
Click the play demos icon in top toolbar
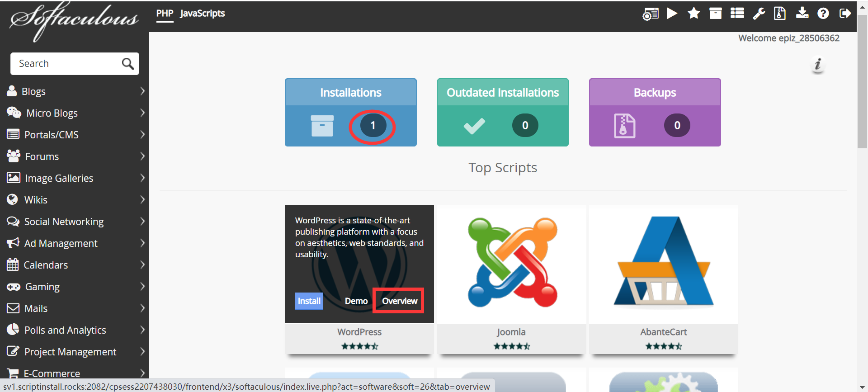click(x=672, y=14)
